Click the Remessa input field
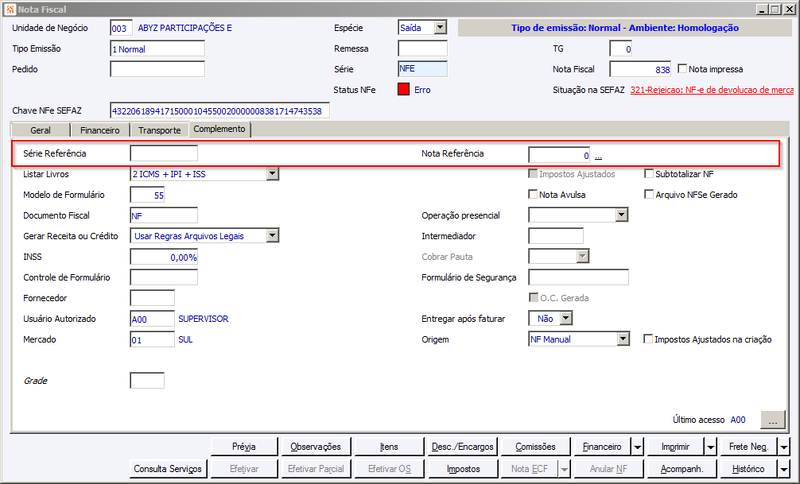Screen dimensions: 800x484 pyautogui.click(x=422, y=48)
